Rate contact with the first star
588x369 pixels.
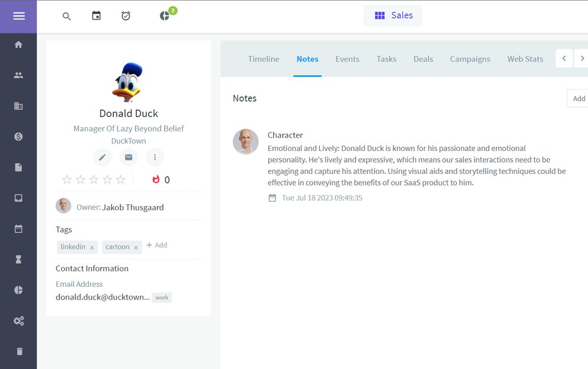(67, 180)
